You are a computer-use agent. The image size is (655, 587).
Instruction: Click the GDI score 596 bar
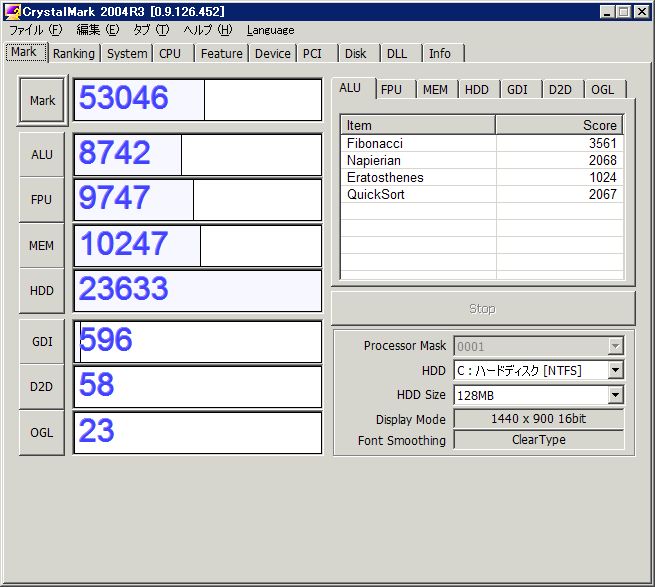pyautogui.click(x=198, y=342)
